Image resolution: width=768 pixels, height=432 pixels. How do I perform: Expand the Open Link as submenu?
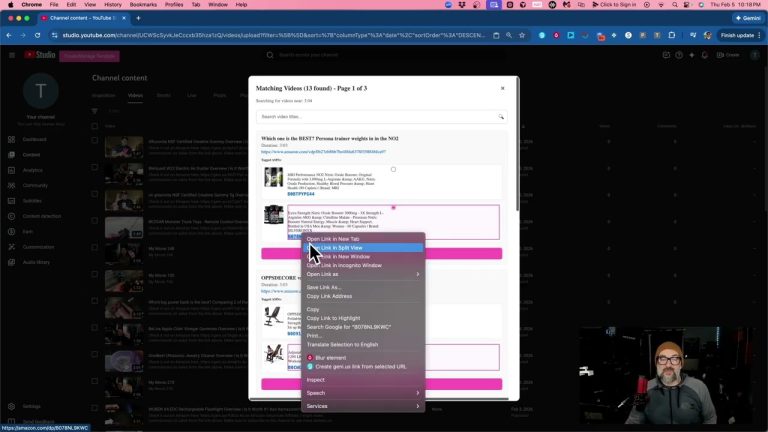point(363,274)
